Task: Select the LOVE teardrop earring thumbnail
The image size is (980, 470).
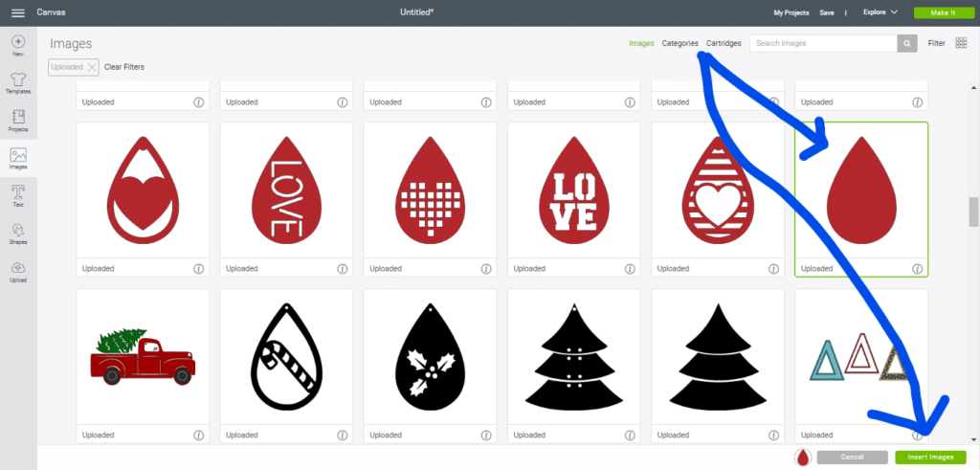Action: tap(286, 190)
